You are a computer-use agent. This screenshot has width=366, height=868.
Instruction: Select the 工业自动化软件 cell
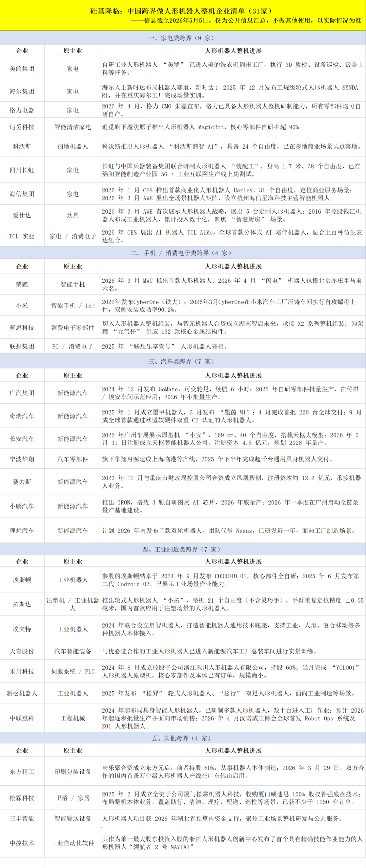[72, 843]
